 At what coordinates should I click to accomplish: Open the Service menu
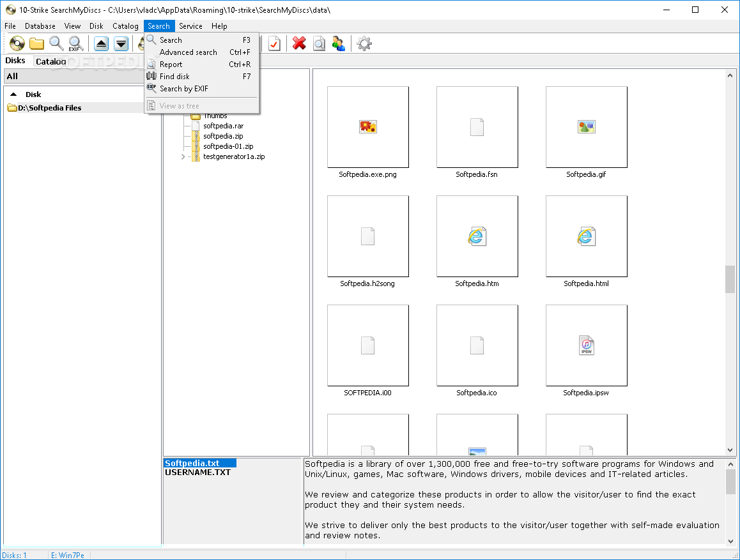190,26
